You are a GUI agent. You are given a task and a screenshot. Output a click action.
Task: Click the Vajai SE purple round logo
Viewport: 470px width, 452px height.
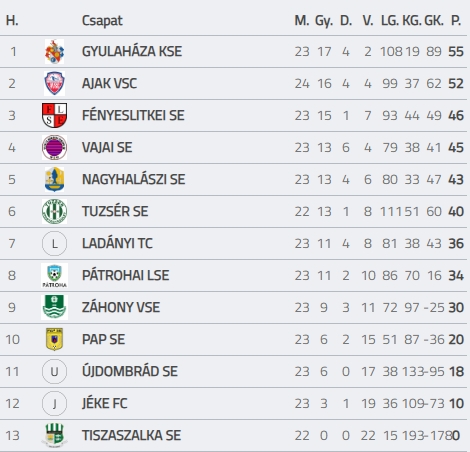tap(54, 147)
